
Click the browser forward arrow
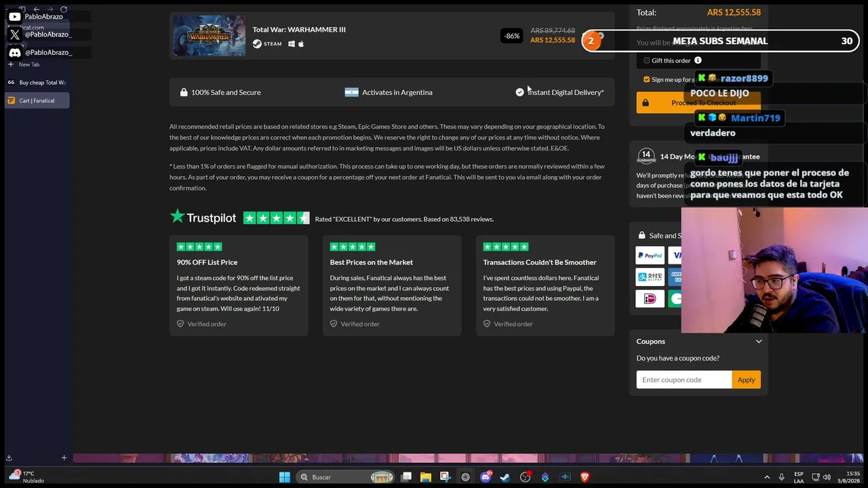point(50,9)
